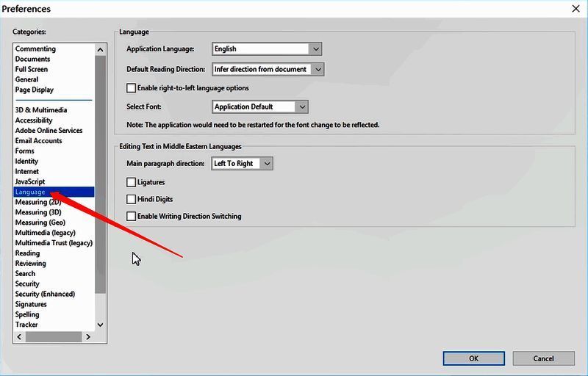The height and width of the screenshot is (376, 588).
Task: Open the Multimedia (legacy) category
Action: [46, 233]
